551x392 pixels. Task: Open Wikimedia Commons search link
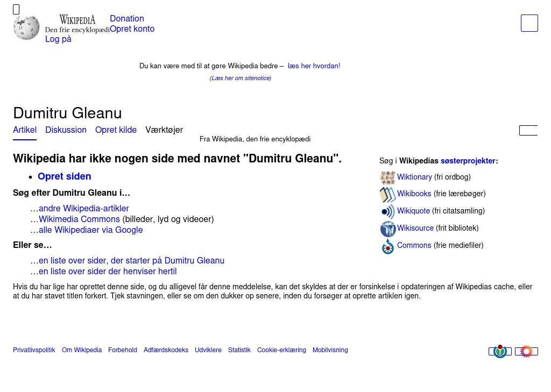(x=79, y=219)
